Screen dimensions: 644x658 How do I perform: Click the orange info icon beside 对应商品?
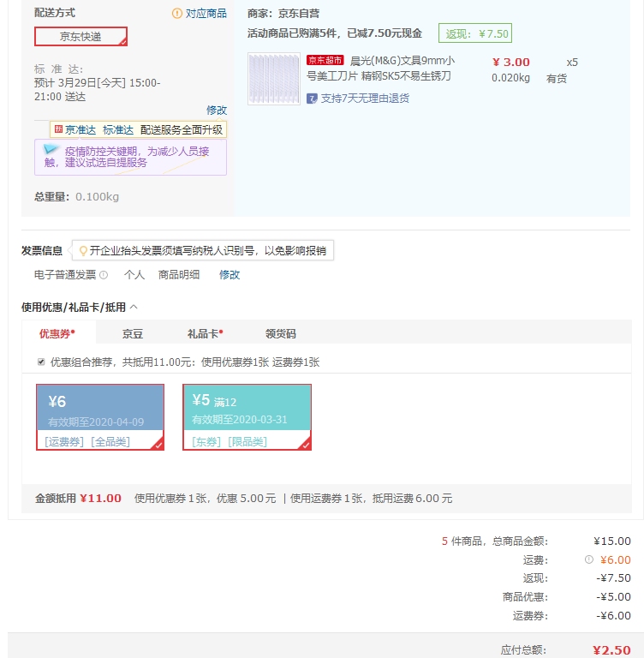[x=177, y=14]
